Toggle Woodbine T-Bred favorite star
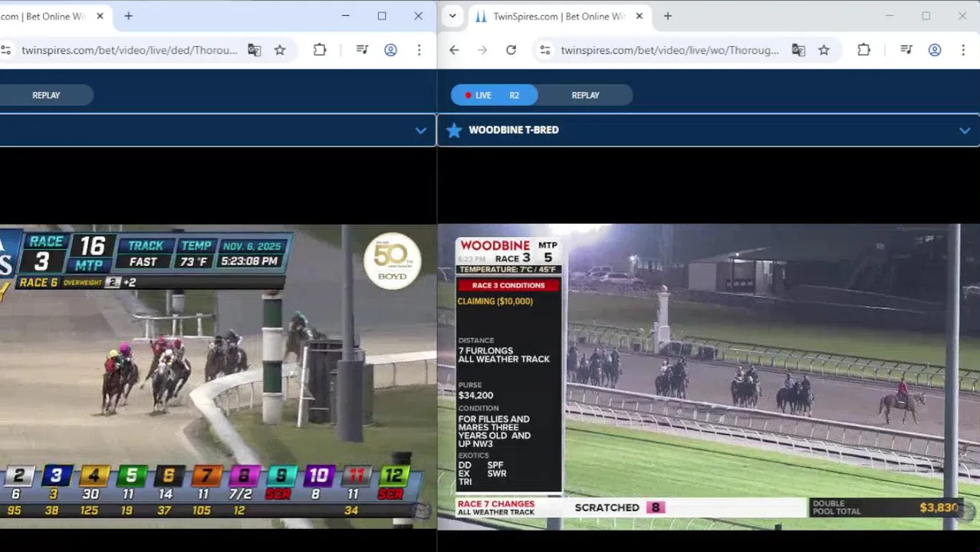The width and height of the screenshot is (980, 552). [454, 130]
